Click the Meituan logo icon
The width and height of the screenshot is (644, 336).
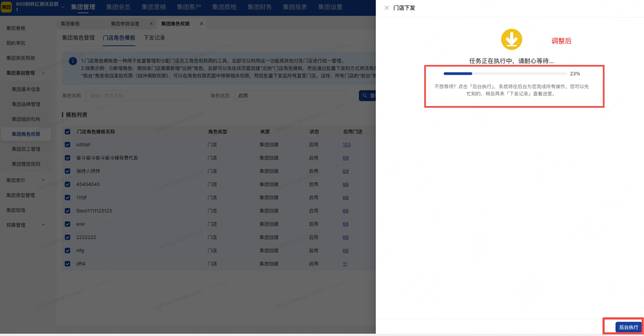pyautogui.click(x=6, y=7)
